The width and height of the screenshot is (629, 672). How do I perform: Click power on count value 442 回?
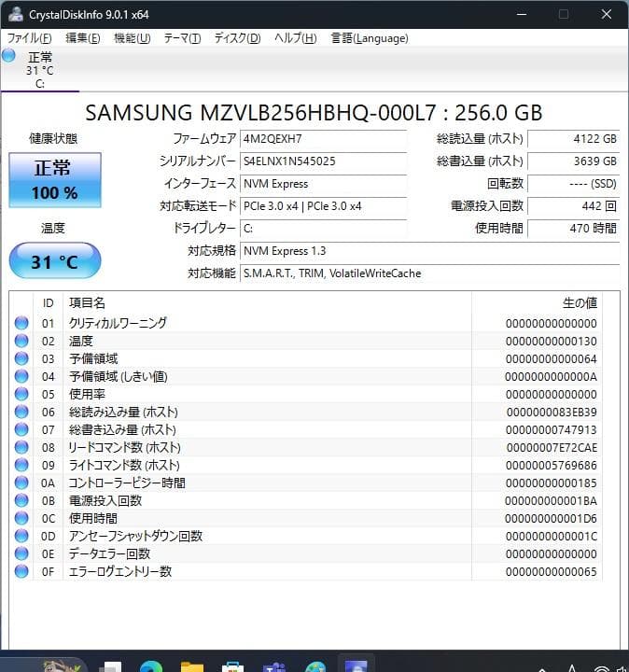tap(574, 206)
